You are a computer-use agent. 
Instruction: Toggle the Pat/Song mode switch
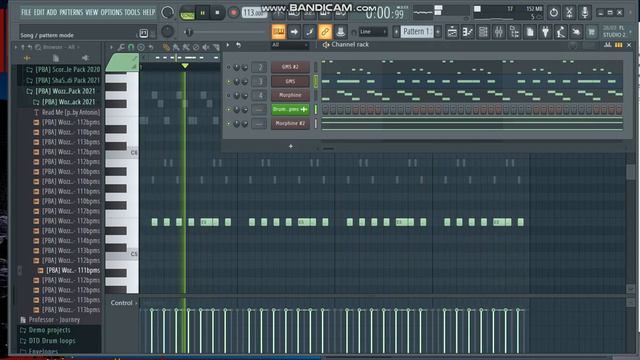point(187,14)
